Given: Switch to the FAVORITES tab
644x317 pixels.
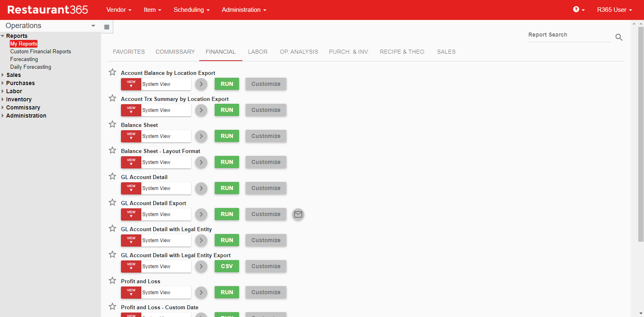Looking at the screenshot, I should [x=129, y=52].
